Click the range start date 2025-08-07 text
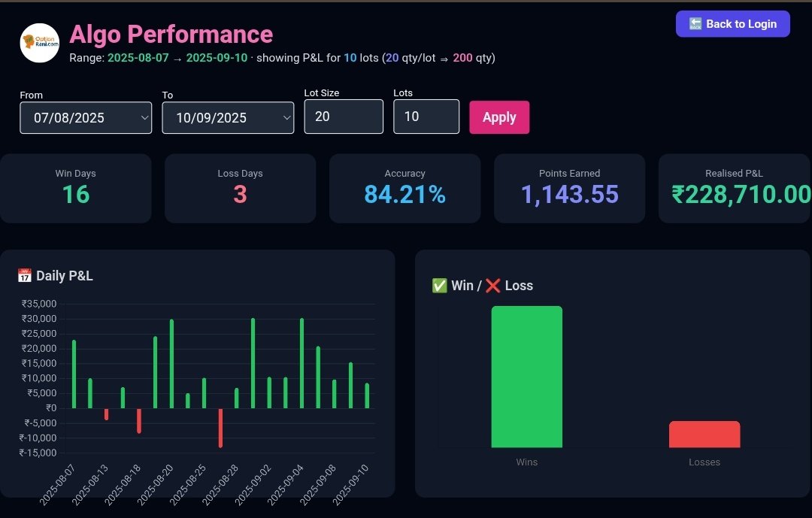Viewport: 812px width, 518px height. [x=138, y=57]
